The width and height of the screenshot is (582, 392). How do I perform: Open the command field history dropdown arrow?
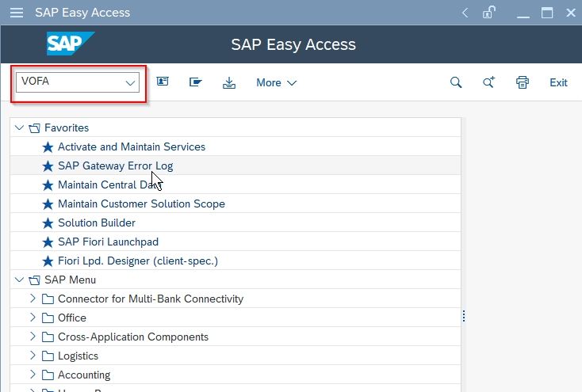point(130,82)
